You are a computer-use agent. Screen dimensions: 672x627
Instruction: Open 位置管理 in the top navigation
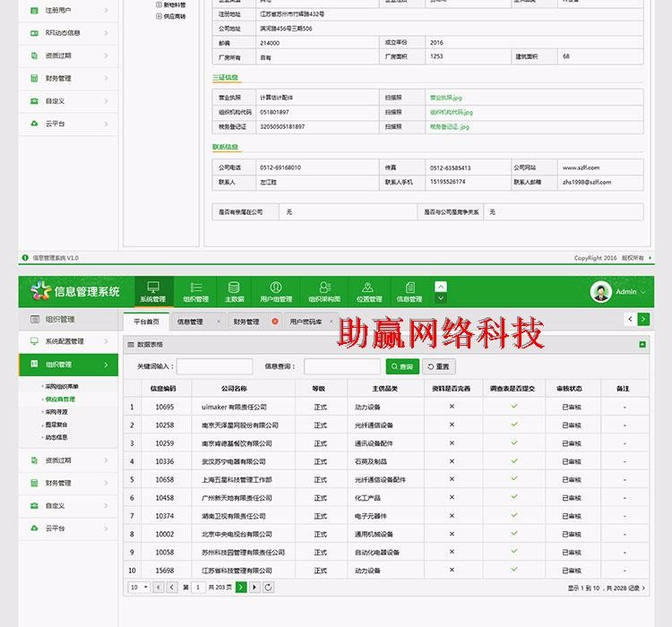click(x=369, y=292)
